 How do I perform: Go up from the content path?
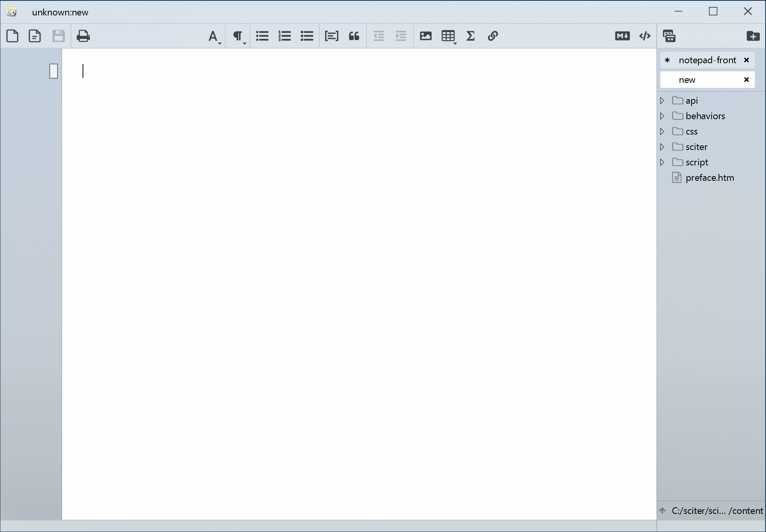tap(663, 510)
